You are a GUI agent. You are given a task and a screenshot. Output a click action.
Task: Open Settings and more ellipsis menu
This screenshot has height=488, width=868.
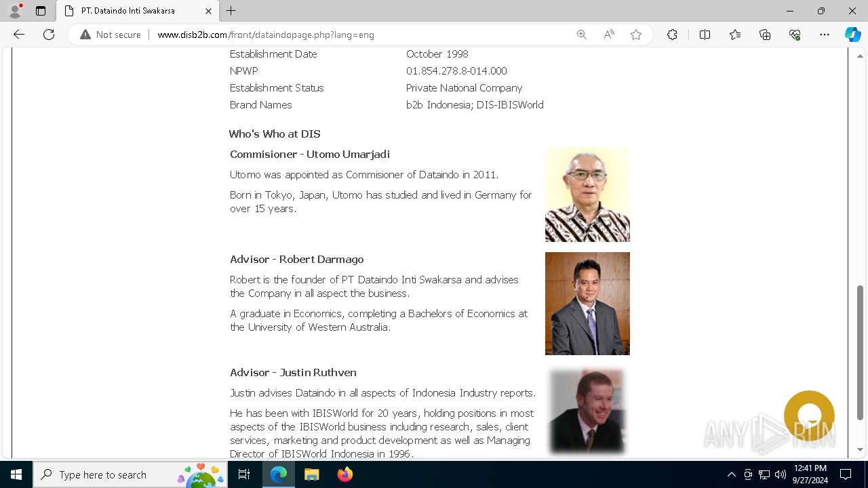click(825, 35)
